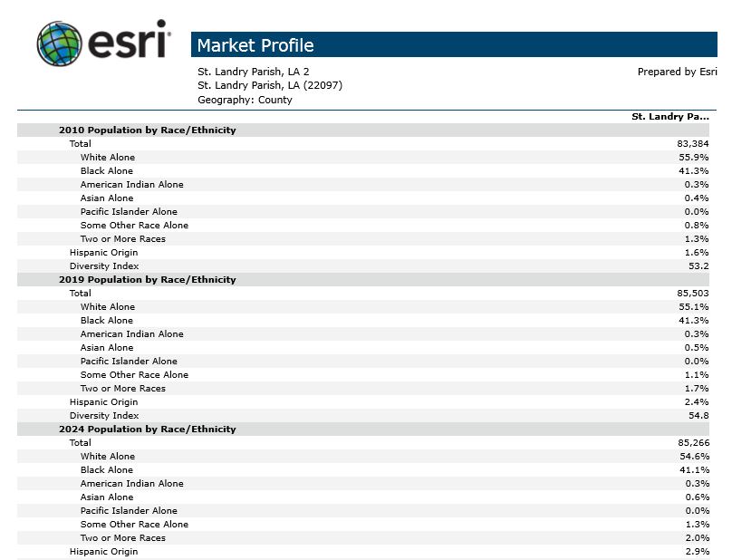Screen dimensions: 732x560
Task: Select the 'St. Landry Parish, LA 2' line
Action: click(x=253, y=72)
